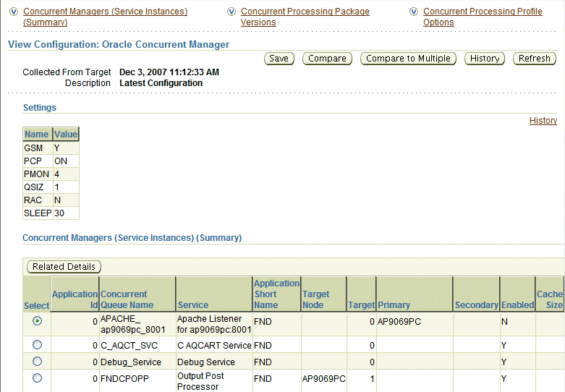Click the Value column header in Settings
Viewport: 565px width, 392px height.
(x=66, y=134)
